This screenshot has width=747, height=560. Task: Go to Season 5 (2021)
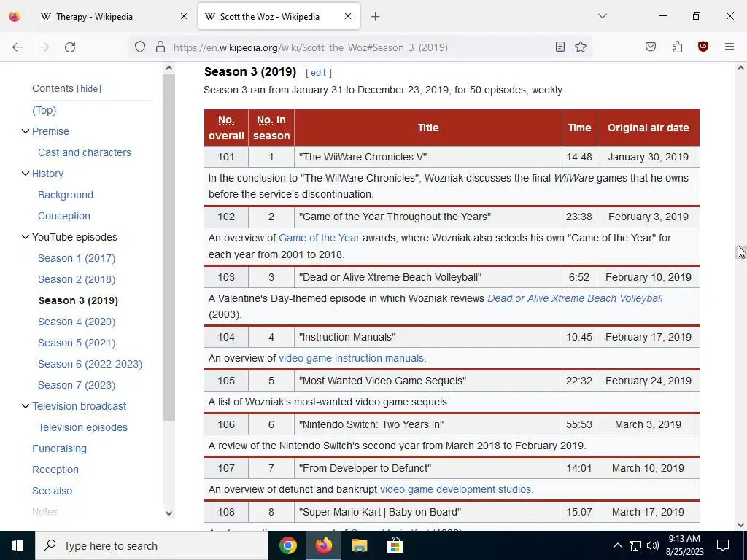(77, 343)
